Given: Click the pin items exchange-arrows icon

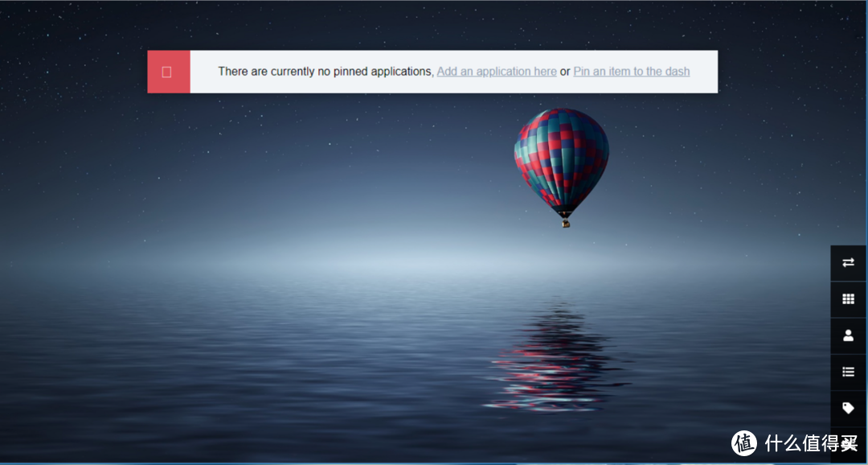Looking at the screenshot, I should (848, 263).
